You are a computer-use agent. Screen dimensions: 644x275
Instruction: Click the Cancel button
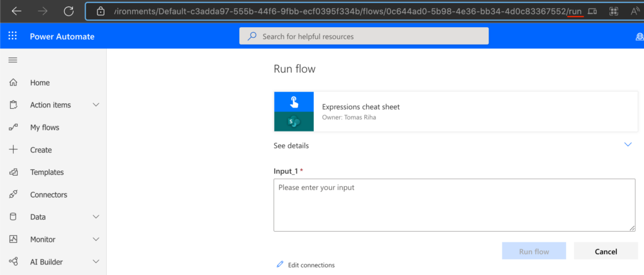pyautogui.click(x=606, y=251)
